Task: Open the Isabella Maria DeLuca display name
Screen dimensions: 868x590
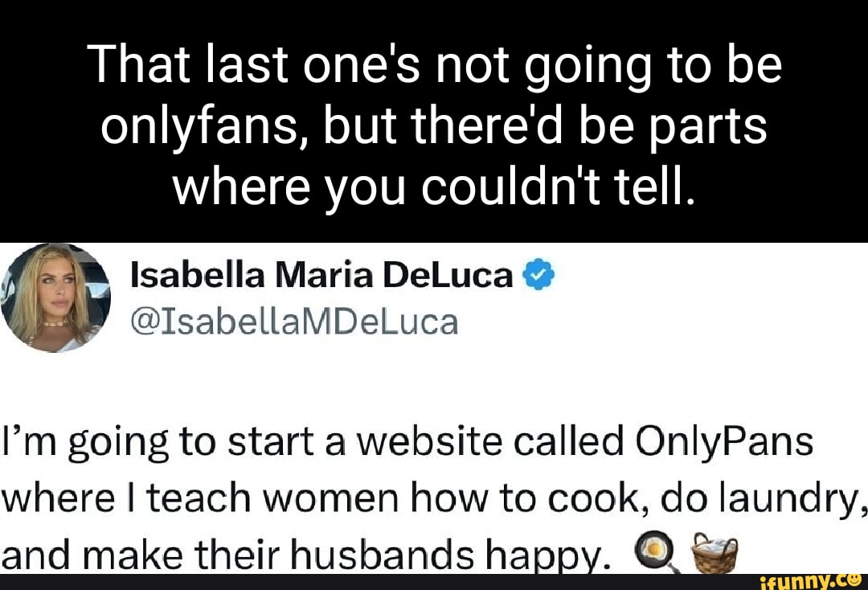Action: coord(321,277)
